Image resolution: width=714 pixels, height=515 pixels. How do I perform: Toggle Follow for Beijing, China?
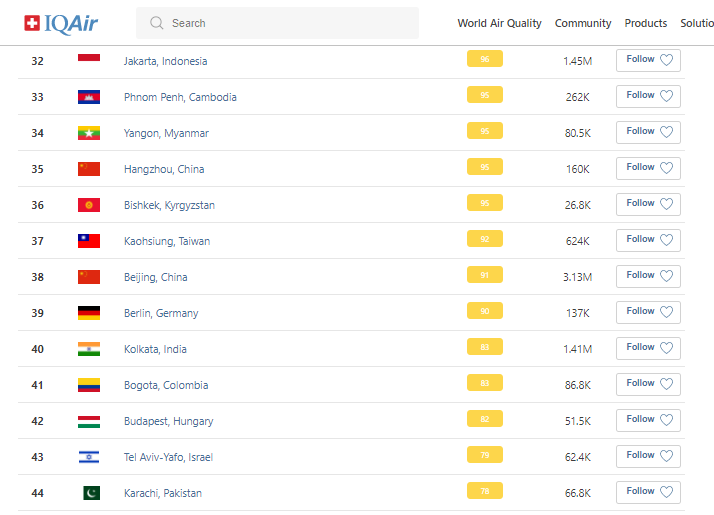pos(648,276)
